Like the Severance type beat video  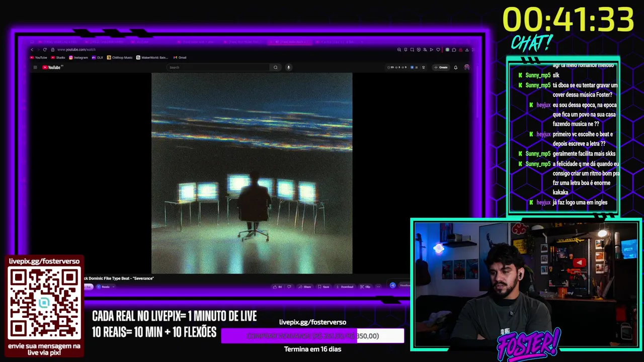(277, 287)
